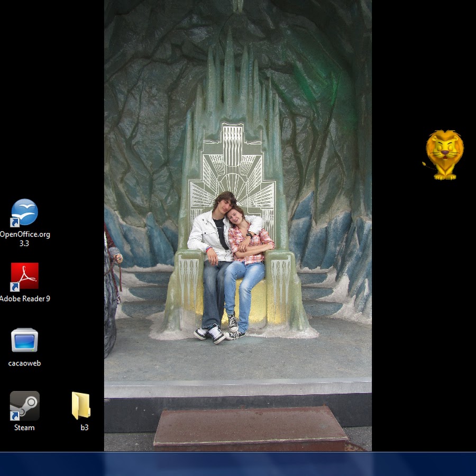Select the b3 folder icon
This screenshot has width=476, height=476.
[81, 406]
